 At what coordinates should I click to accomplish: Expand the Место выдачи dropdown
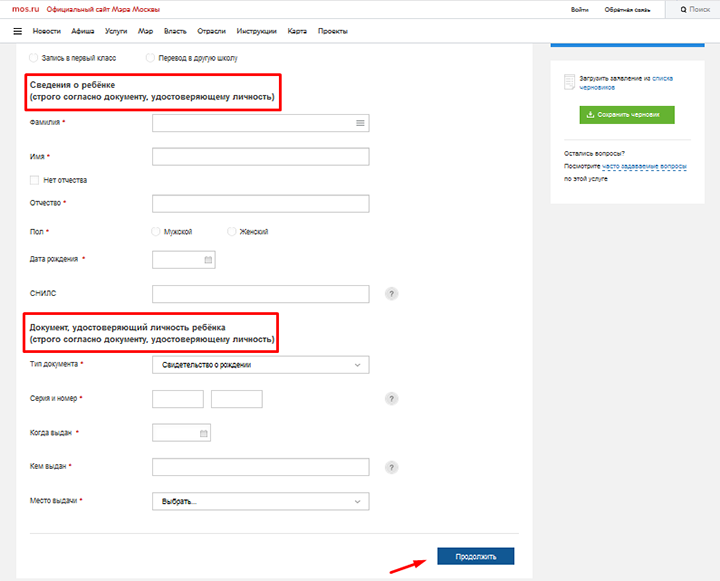tap(260, 501)
